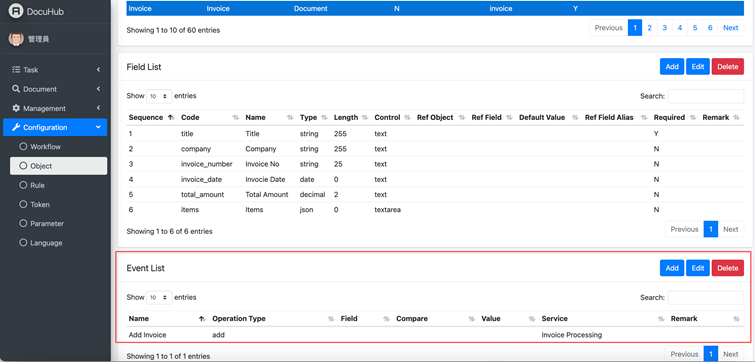Click Delete button in Field List

728,66
